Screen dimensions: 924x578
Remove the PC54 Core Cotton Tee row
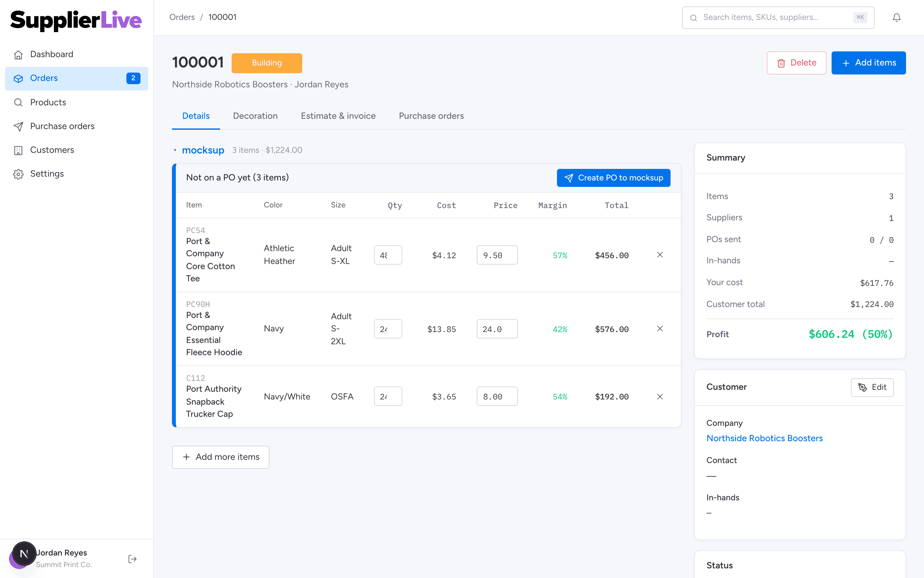pos(660,255)
